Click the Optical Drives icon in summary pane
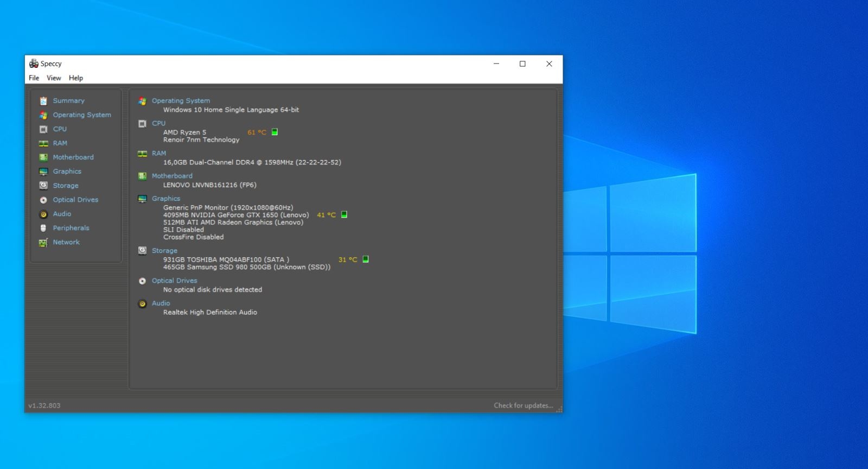The height and width of the screenshot is (469, 868). tap(142, 281)
